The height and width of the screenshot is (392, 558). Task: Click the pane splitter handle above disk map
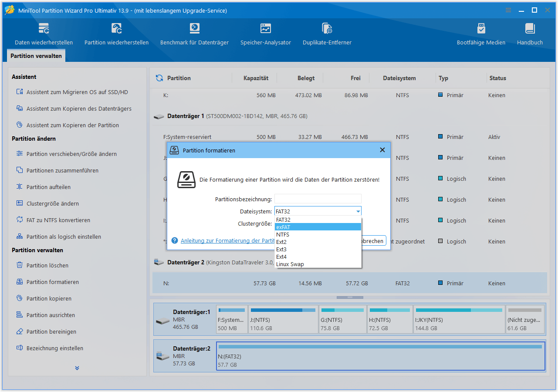pos(350,297)
